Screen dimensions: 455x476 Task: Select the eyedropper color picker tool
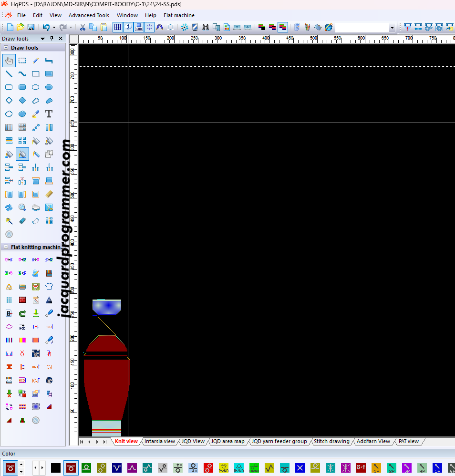pos(35,114)
